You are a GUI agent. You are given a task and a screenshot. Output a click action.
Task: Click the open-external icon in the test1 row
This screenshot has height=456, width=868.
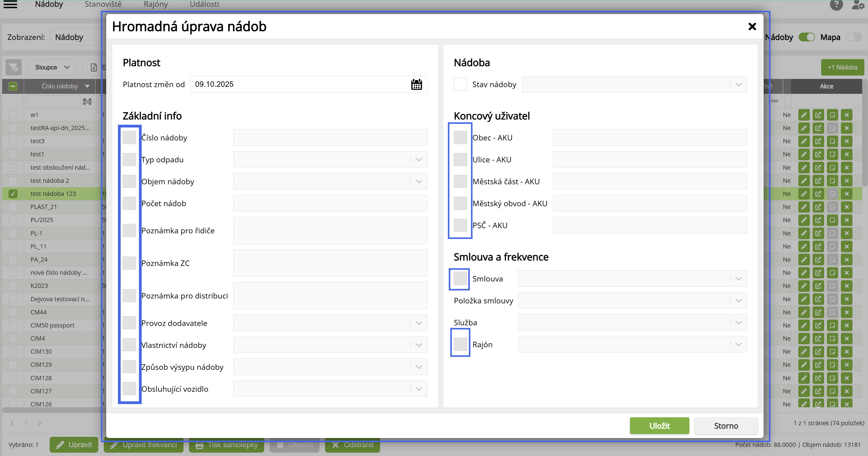click(818, 154)
